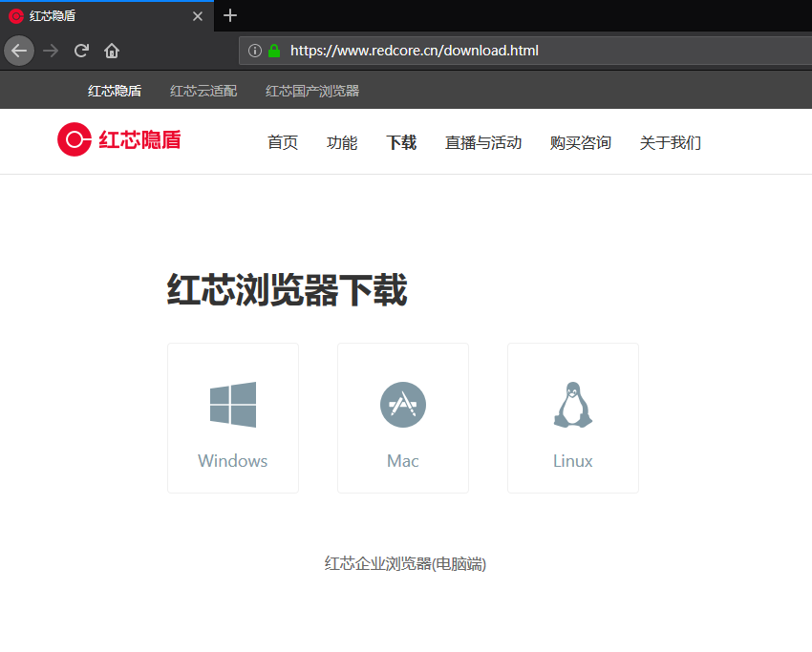Viewport: 812px width, 652px height.
Task: Open 红芯云适配 in the top product bar
Action: pyautogui.click(x=203, y=91)
